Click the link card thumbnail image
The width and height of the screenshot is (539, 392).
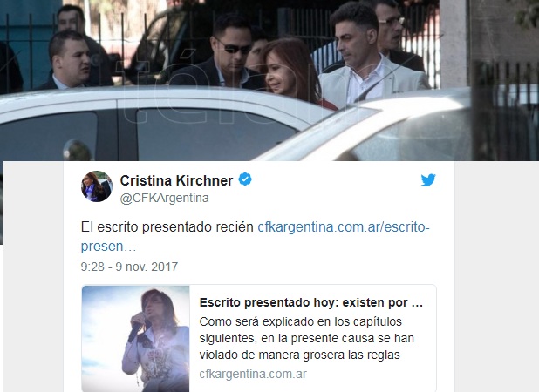[136, 339]
